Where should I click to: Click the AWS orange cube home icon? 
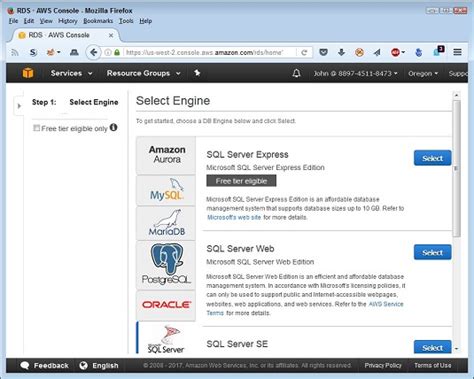28,73
